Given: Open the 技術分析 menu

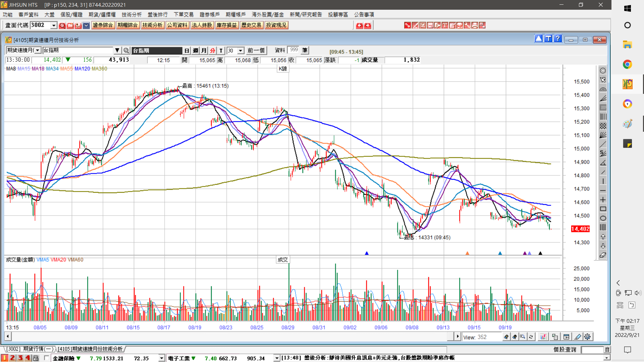Looking at the screenshot, I should coord(131,14).
